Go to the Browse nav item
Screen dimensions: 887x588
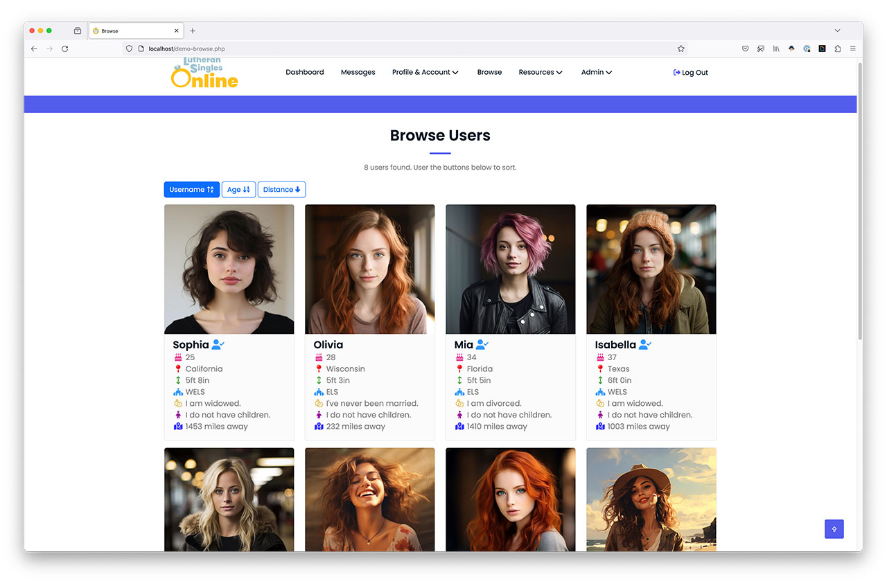pyautogui.click(x=489, y=72)
